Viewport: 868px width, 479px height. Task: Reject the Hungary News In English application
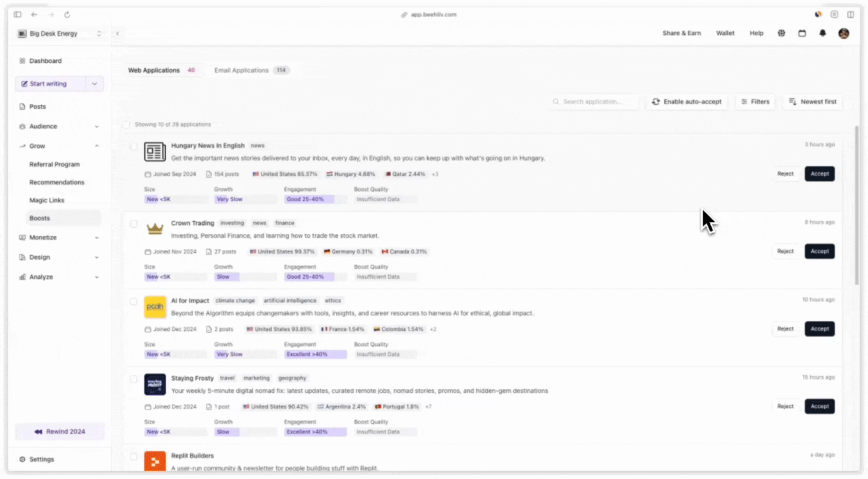pos(785,174)
